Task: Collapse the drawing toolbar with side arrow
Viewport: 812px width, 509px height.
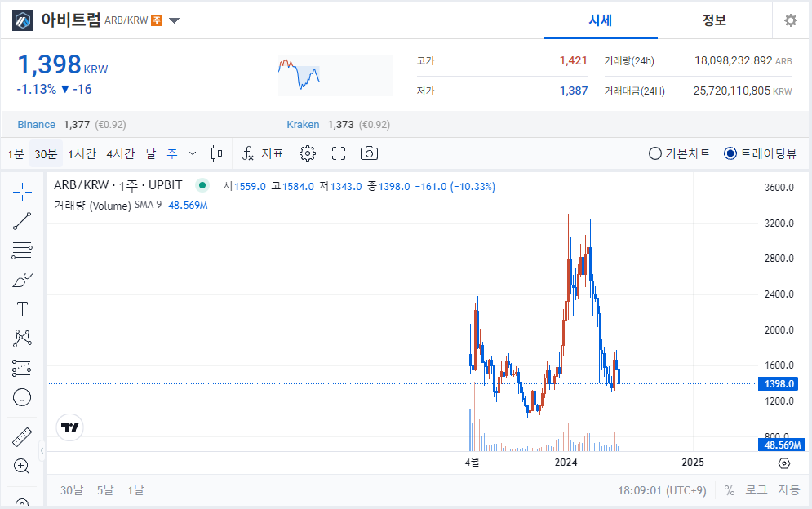Action: [42, 451]
